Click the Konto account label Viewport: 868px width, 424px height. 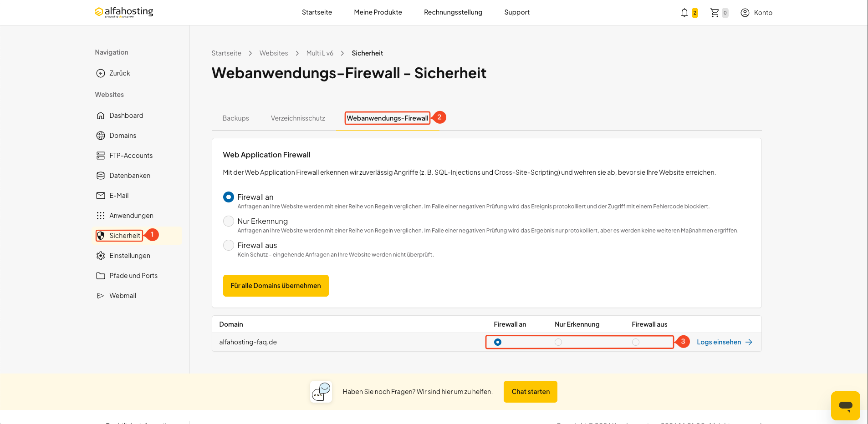(x=763, y=13)
